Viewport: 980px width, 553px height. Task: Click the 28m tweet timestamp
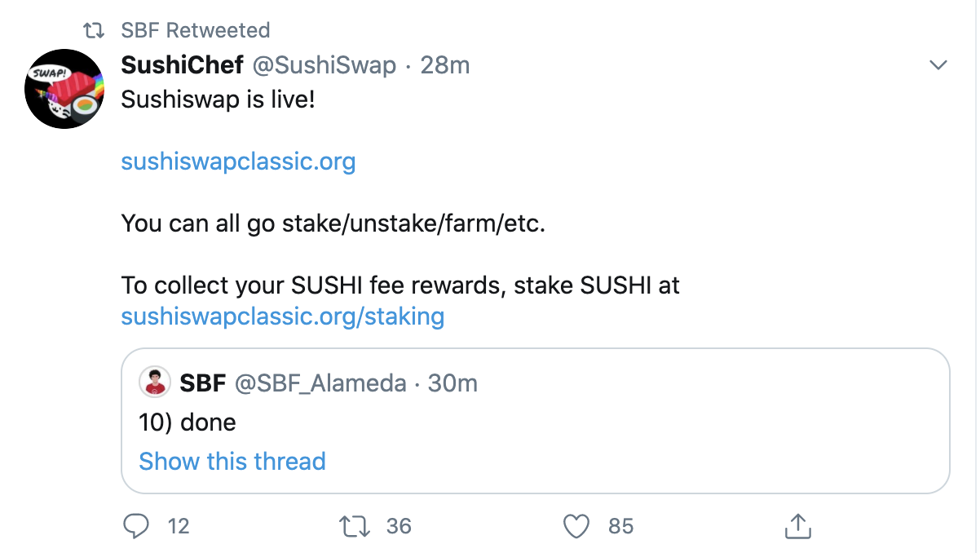click(445, 65)
